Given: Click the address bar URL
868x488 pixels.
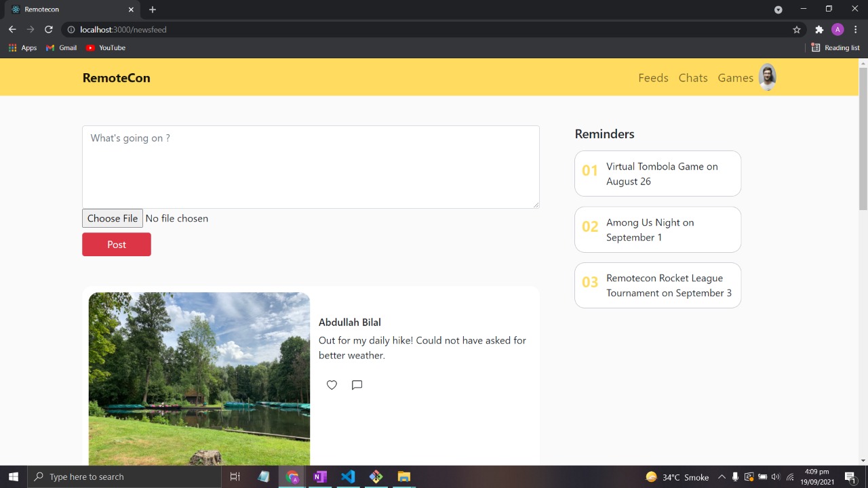Looking at the screenshot, I should click(123, 30).
